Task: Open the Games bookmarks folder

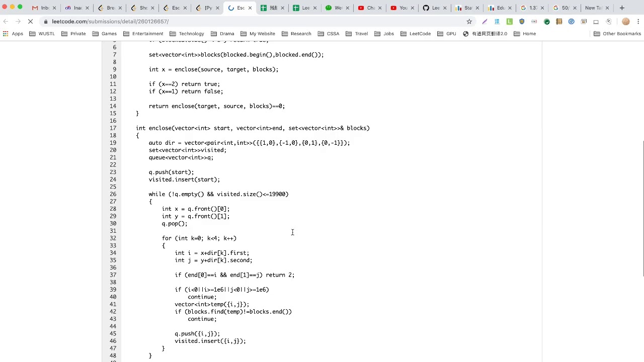Action: click(105, 34)
